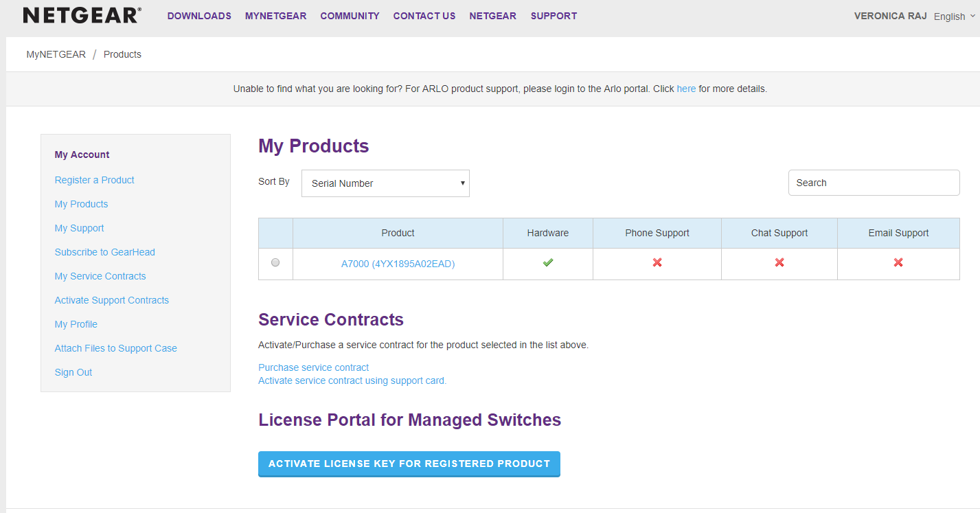Go to My Support in sidebar
980x513 pixels.
(79, 228)
